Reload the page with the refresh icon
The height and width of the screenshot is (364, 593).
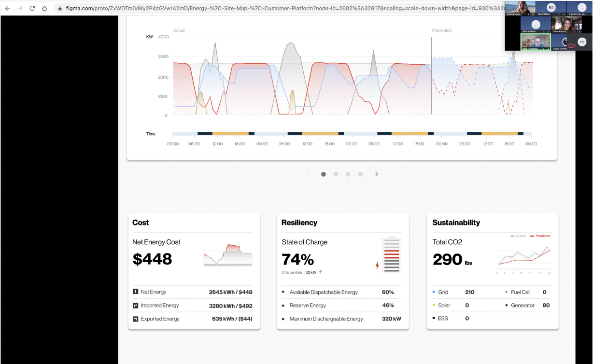32,8
